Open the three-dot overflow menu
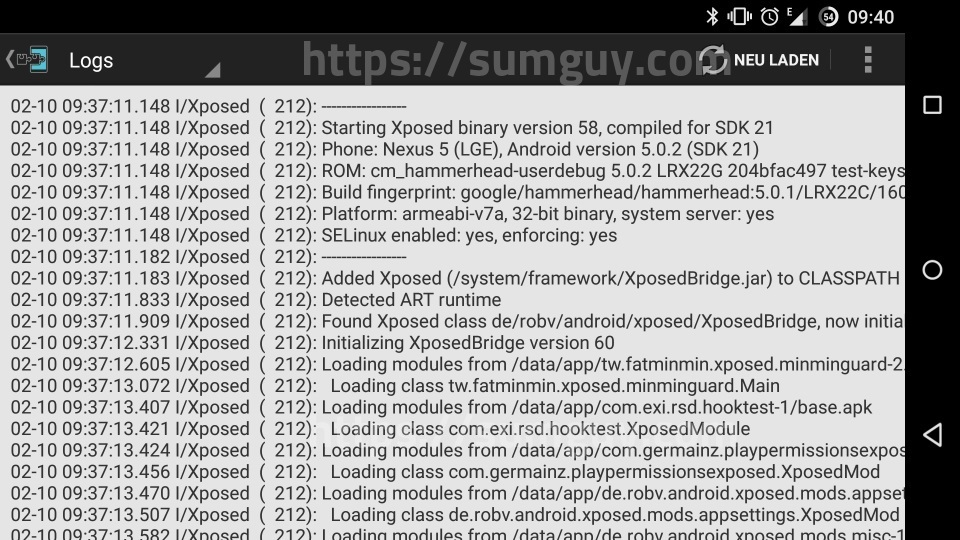Image resolution: width=960 pixels, height=540 pixels. click(x=868, y=60)
